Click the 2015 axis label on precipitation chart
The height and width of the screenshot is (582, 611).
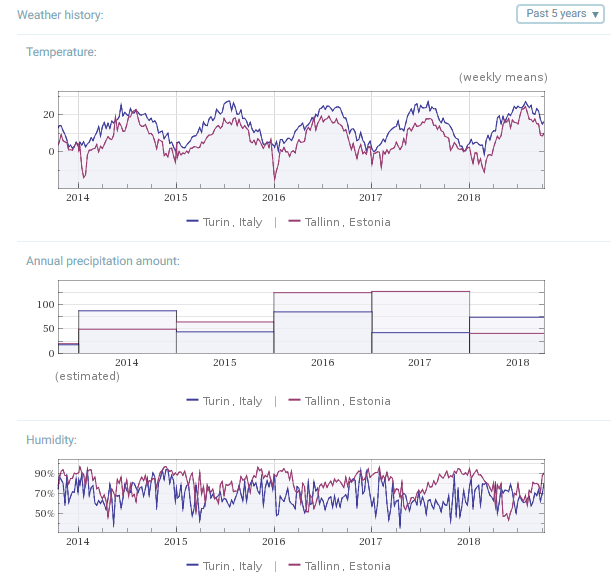(225, 363)
